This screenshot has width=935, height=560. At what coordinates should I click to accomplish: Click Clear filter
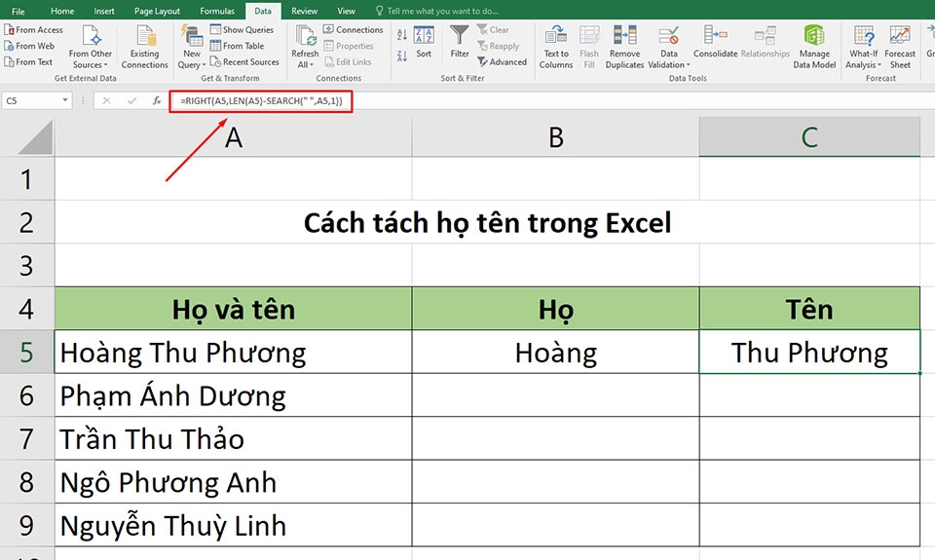(493, 30)
